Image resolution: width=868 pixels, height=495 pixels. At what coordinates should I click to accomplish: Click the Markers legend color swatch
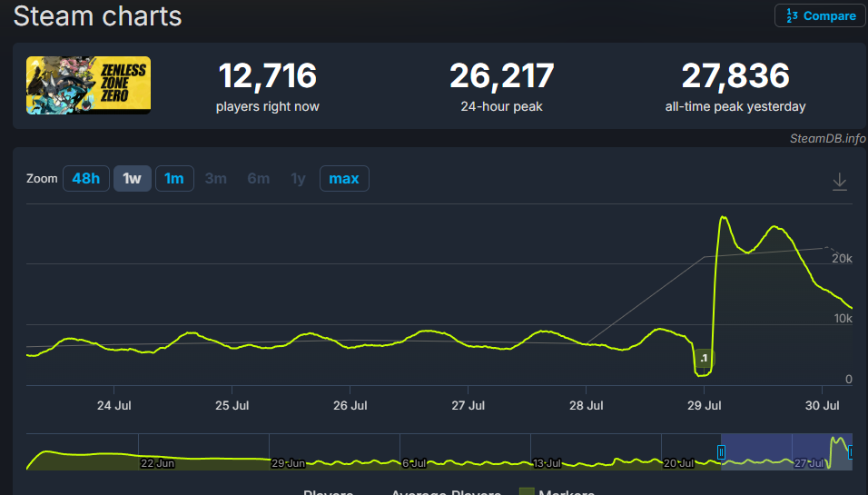click(x=527, y=491)
